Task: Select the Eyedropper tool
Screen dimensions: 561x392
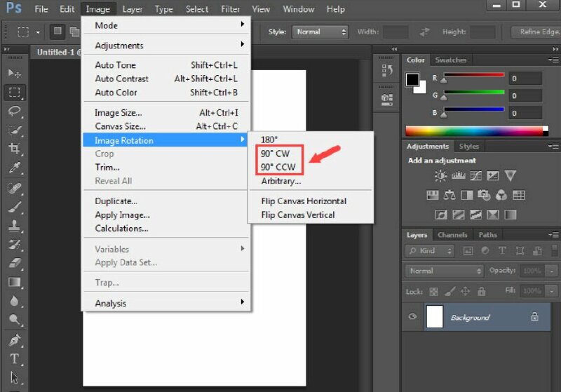Action: [x=14, y=168]
